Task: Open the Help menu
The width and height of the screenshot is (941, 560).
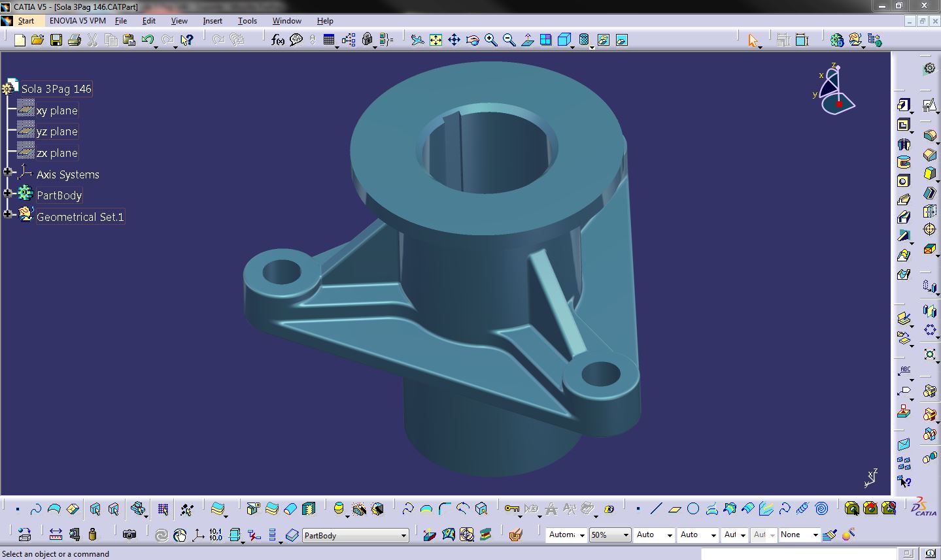Action: pos(325,21)
